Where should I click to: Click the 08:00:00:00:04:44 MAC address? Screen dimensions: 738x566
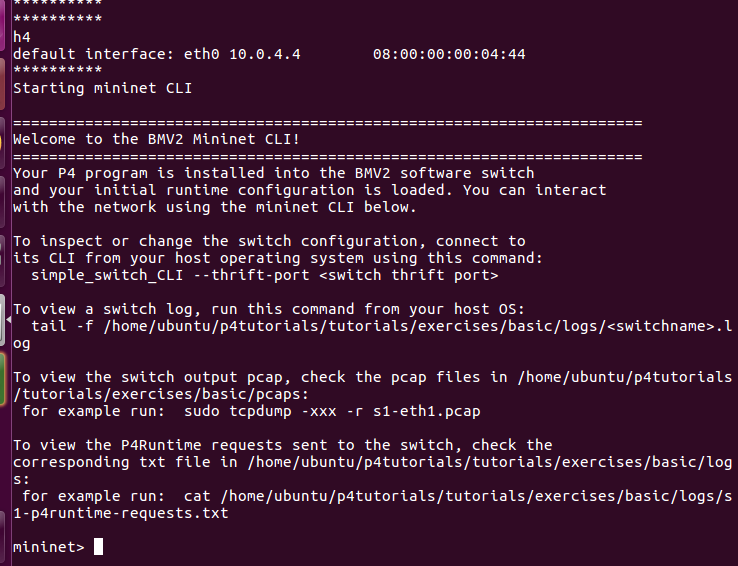pyautogui.click(x=449, y=54)
